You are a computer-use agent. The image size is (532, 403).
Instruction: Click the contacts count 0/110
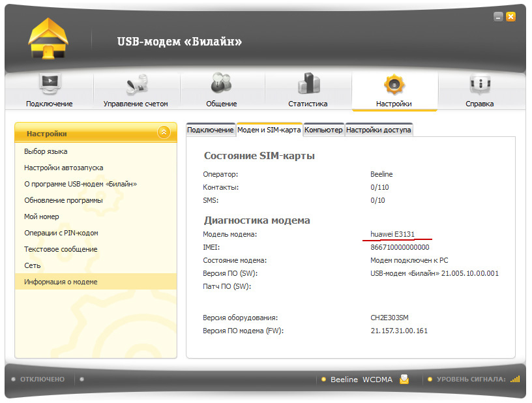click(379, 187)
